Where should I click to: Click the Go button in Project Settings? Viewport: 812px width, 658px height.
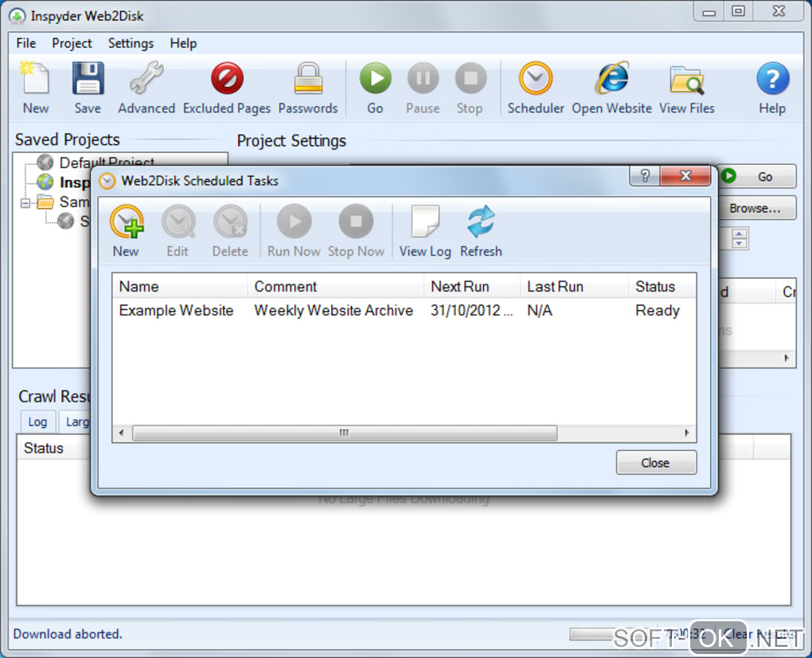coord(757,176)
